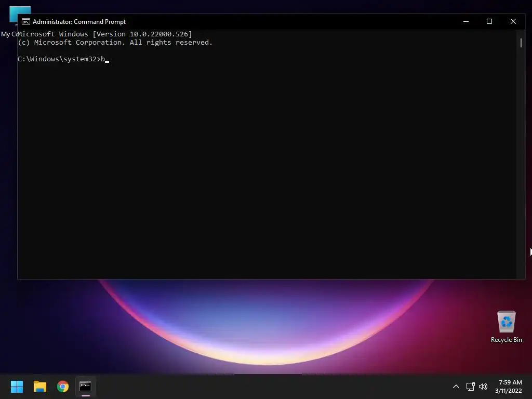Open the volume speaker tray icon
This screenshot has width=532, height=399.
coord(483,387)
